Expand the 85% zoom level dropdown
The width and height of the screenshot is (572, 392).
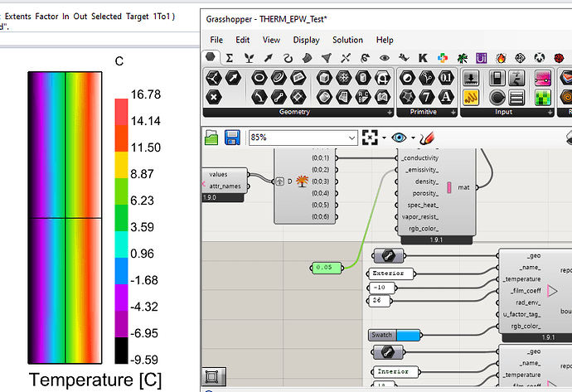click(x=352, y=138)
